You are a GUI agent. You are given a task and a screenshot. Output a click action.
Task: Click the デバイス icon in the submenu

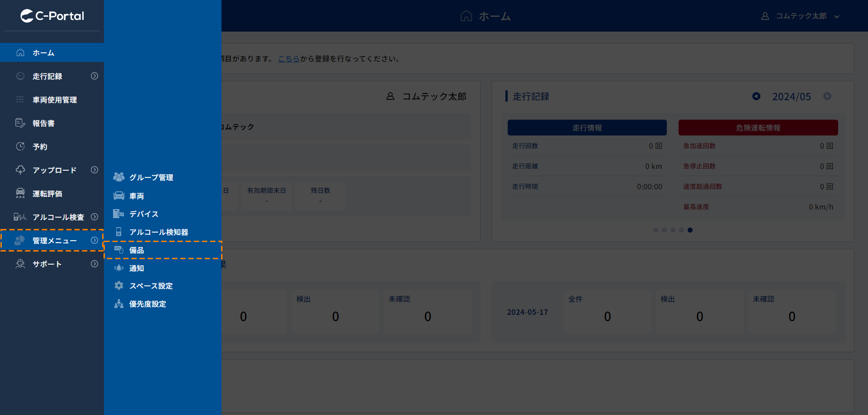118,214
